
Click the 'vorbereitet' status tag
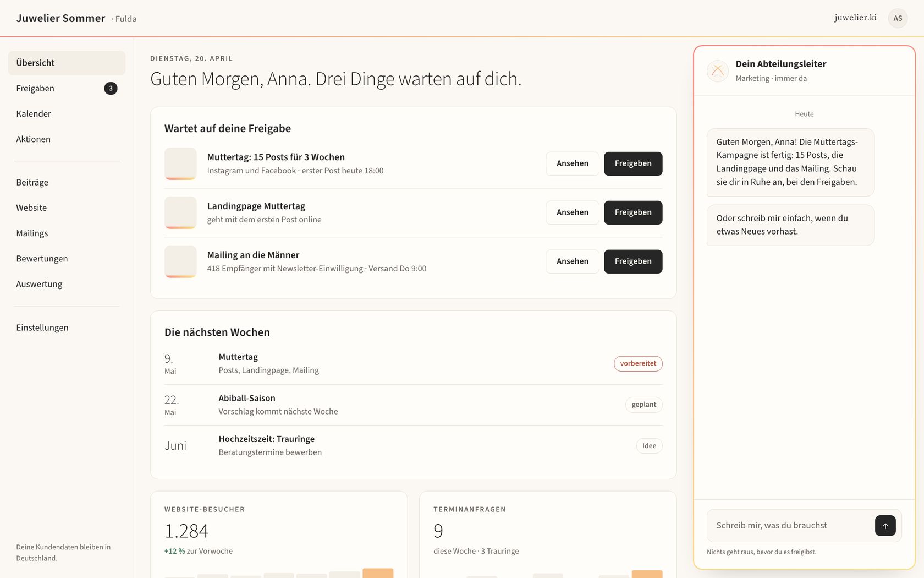638,363
